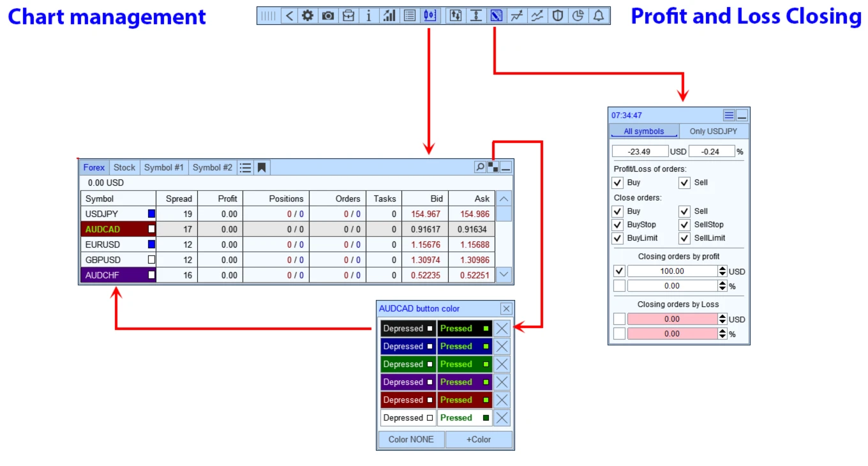Open the button color squares icon

tap(493, 167)
